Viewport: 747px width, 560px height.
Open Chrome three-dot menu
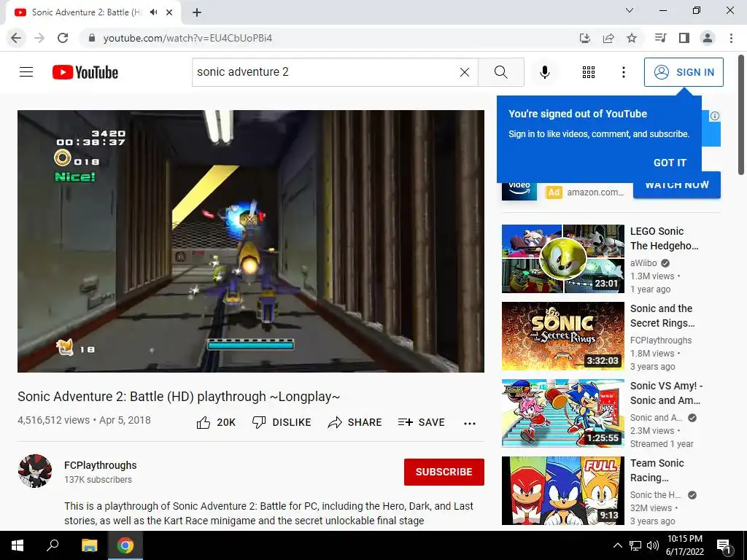[x=731, y=38]
